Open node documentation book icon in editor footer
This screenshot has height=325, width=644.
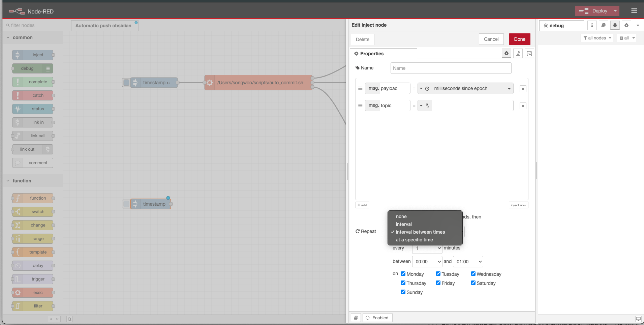click(x=356, y=318)
